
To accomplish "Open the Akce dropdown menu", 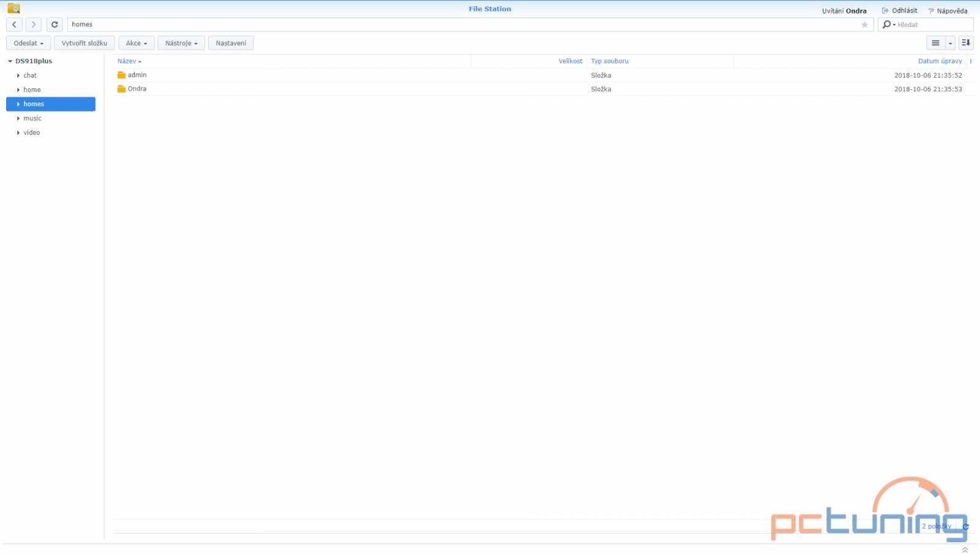I will 136,43.
